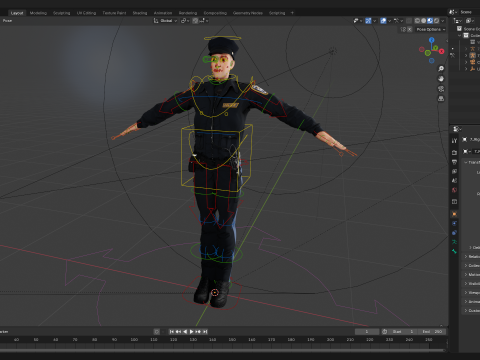
Task: Switch to wireframe viewport shading
Action: coord(417,21)
